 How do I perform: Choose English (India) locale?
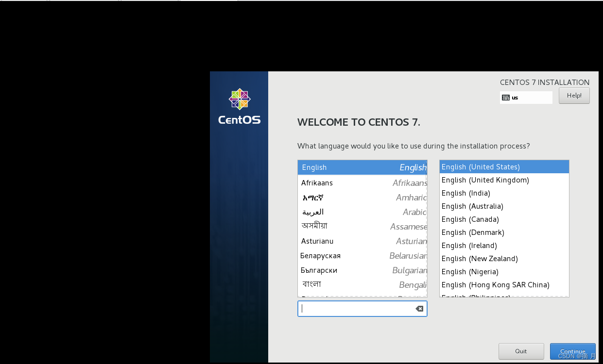tap(504, 193)
